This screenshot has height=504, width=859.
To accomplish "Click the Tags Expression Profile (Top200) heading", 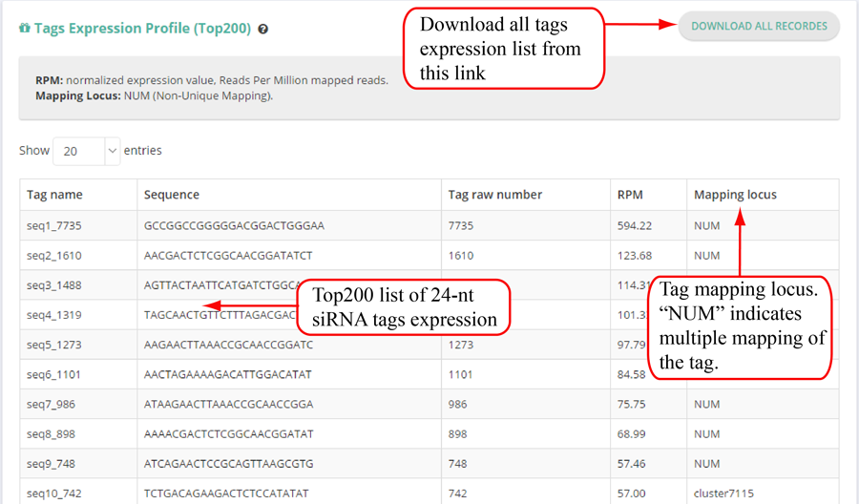I will (142, 29).
